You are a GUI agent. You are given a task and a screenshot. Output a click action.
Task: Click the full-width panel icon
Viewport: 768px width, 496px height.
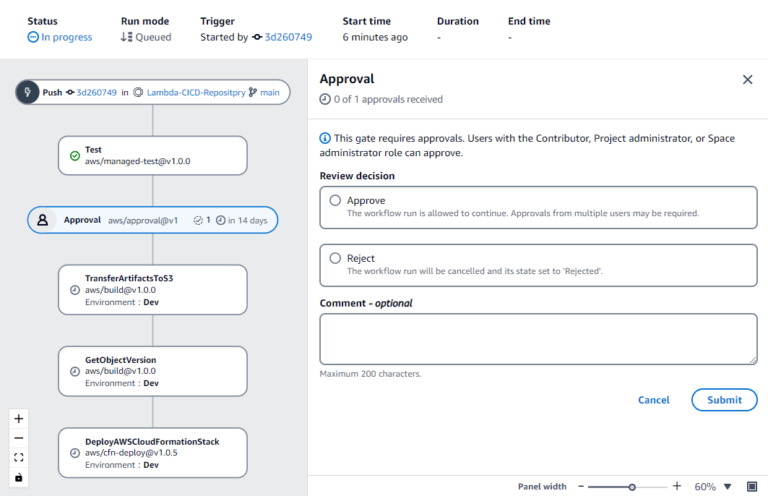point(752,486)
